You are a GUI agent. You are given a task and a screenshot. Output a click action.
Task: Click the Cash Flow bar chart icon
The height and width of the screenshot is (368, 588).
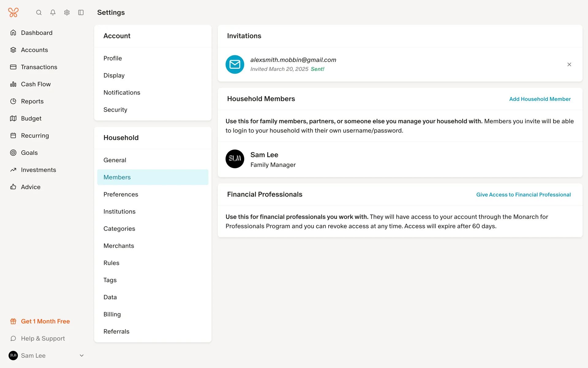[x=13, y=84]
